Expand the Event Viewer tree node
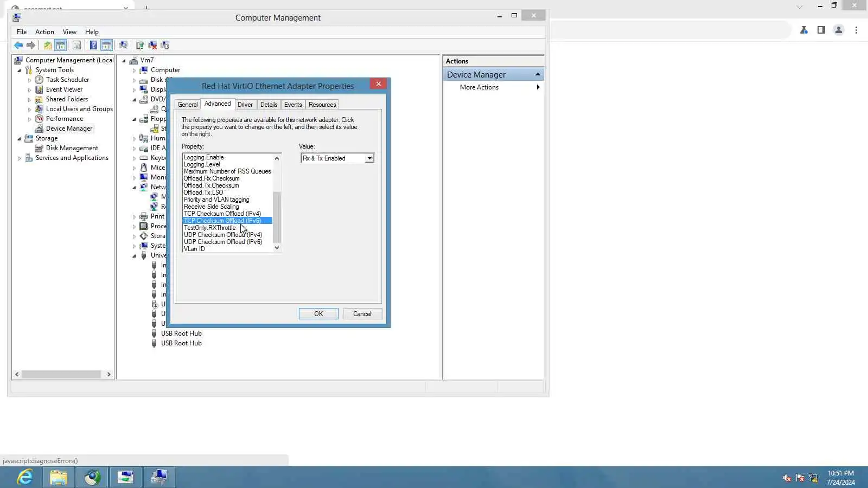The image size is (868, 488). 29,90
